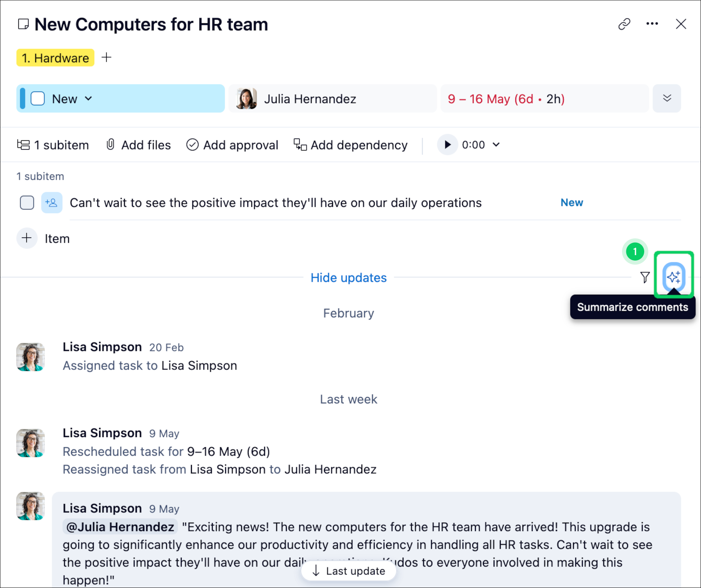Expand additional task fields with double chevron
Image resolution: width=701 pixels, height=588 pixels.
(x=667, y=98)
